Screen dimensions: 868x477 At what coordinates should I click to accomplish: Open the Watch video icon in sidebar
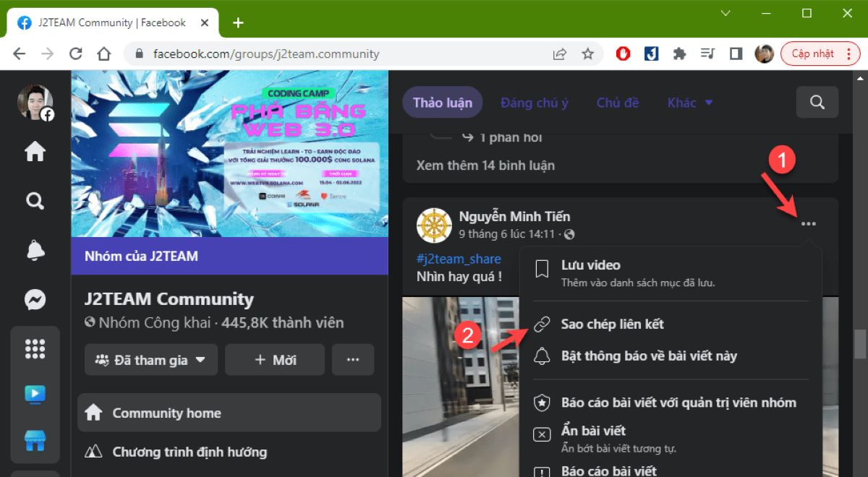(35, 395)
